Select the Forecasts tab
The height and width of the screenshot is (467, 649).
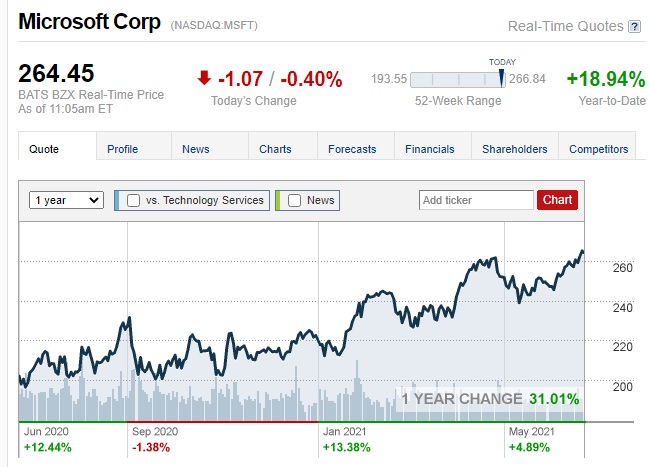click(x=352, y=149)
